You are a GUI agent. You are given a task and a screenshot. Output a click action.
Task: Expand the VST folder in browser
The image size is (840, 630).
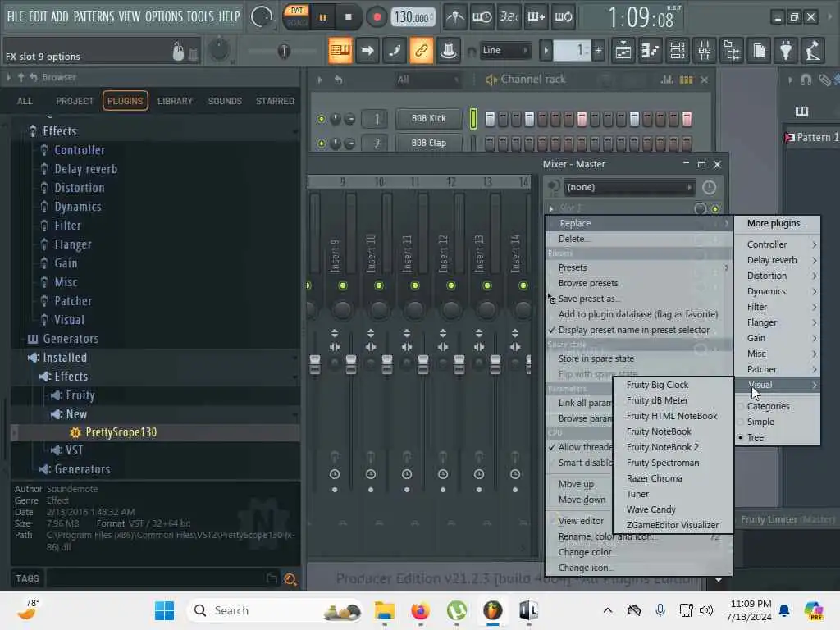(x=74, y=450)
